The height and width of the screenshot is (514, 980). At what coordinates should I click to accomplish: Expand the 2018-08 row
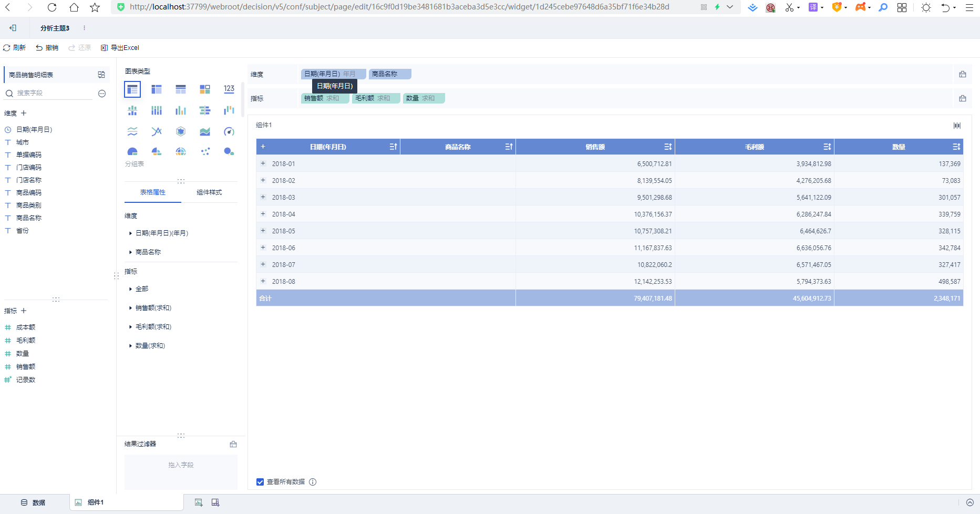tap(263, 281)
